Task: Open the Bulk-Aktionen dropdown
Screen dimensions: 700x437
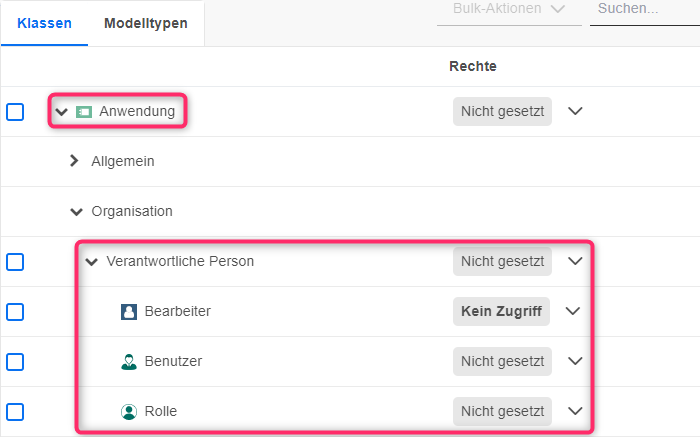Action: (x=508, y=9)
